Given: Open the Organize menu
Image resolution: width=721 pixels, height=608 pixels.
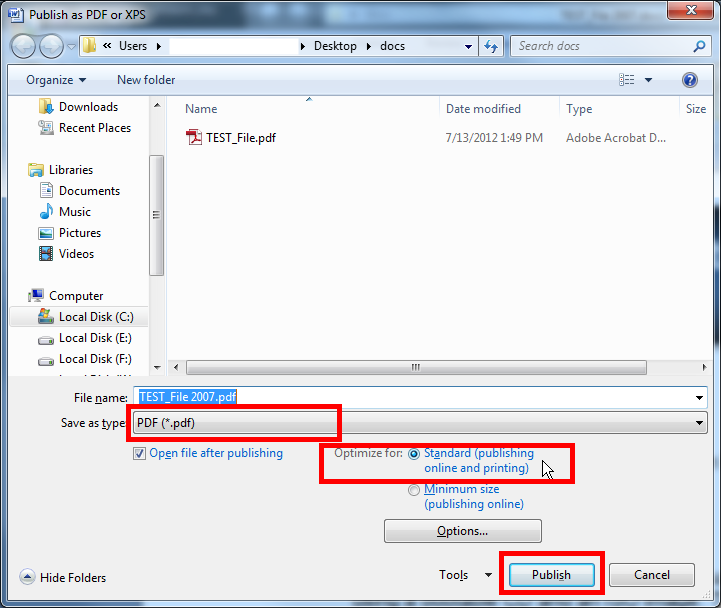Looking at the screenshot, I should [x=56, y=80].
